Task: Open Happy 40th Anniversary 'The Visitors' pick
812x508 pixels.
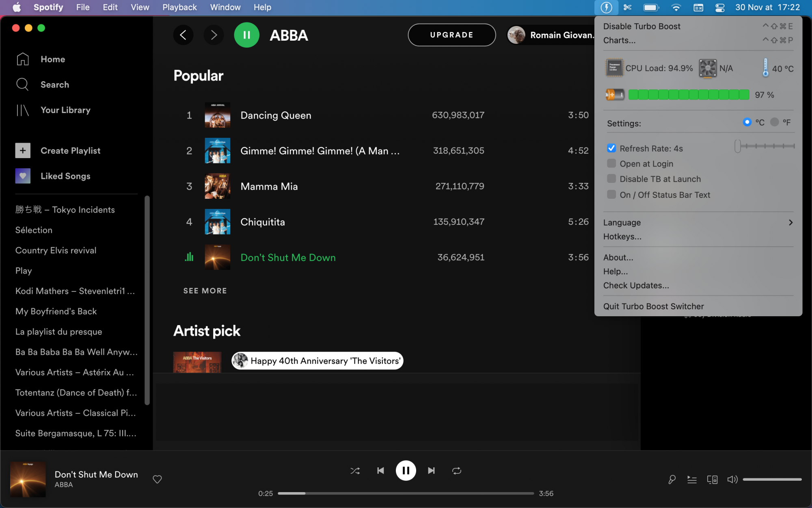Action: coord(317,360)
